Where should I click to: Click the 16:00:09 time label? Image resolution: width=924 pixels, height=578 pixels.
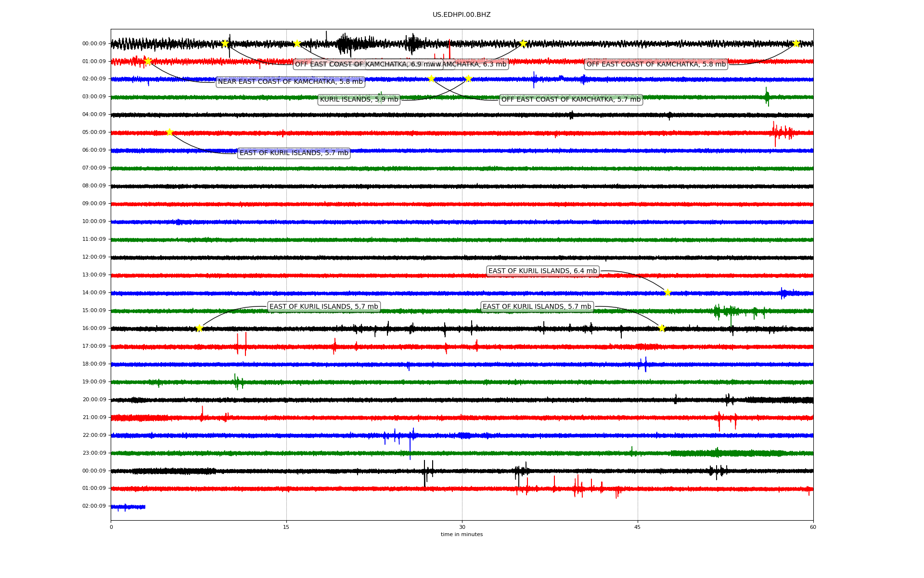tap(94, 328)
